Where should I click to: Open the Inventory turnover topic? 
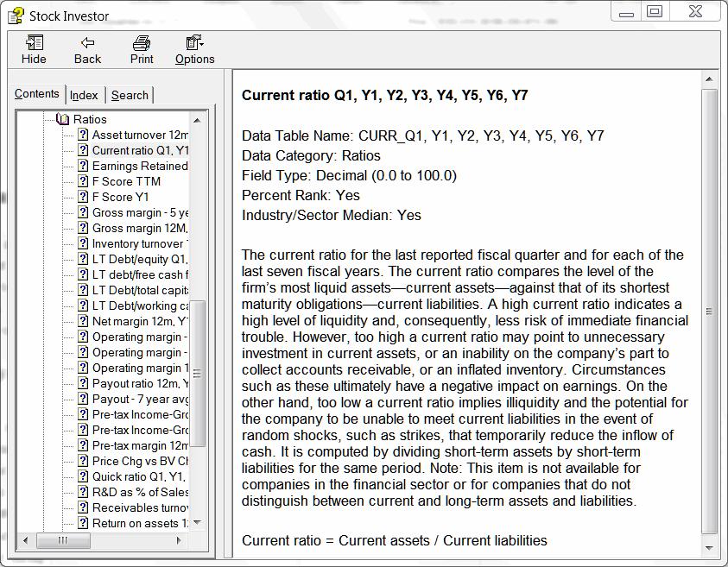coord(140,243)
